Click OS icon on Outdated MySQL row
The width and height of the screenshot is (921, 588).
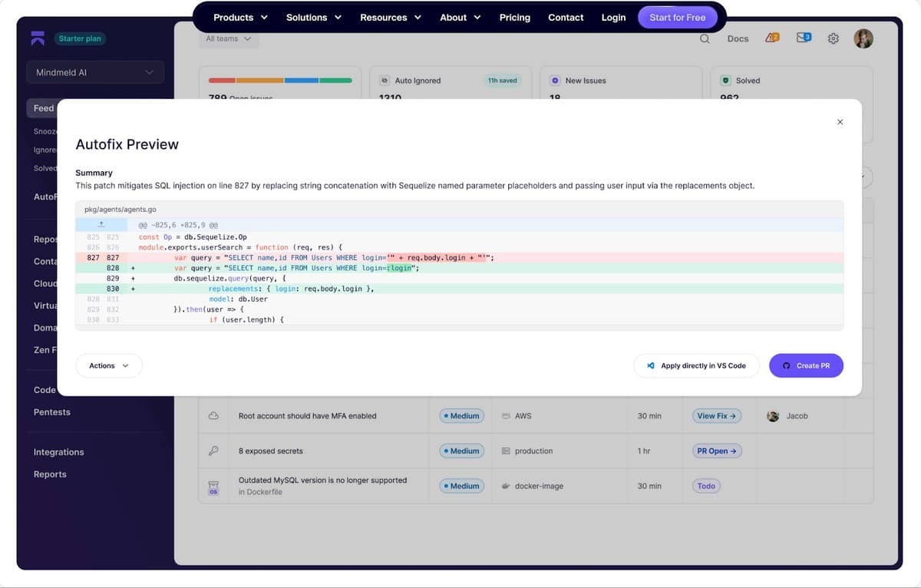pyautogui.click(x=214, y=487)
